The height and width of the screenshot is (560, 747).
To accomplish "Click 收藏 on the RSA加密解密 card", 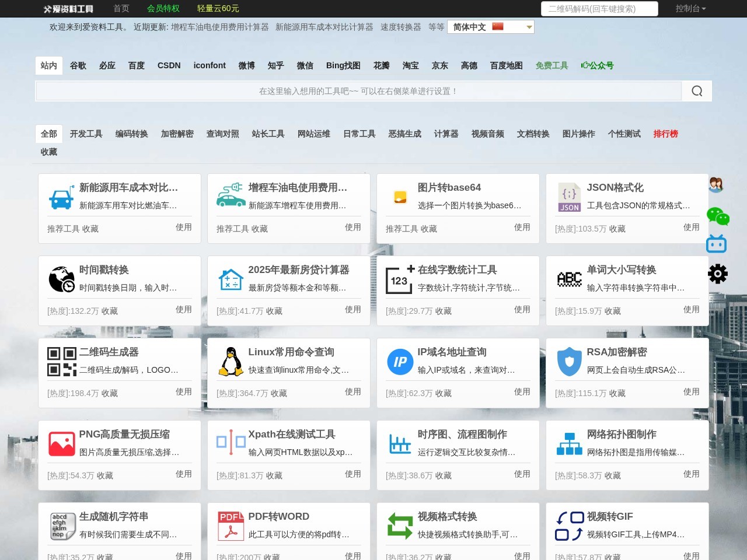I will click(x=617, y=393).
